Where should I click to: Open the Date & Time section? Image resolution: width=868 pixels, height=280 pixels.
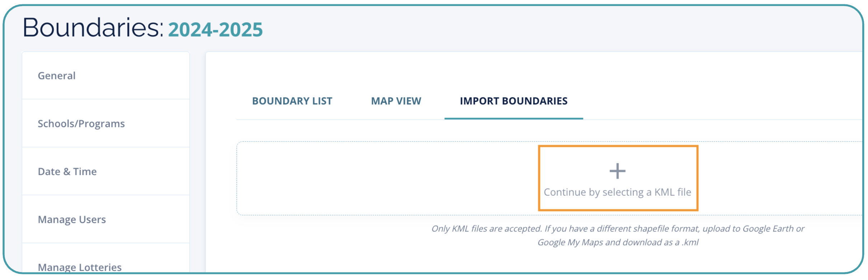tap(67, 172)
